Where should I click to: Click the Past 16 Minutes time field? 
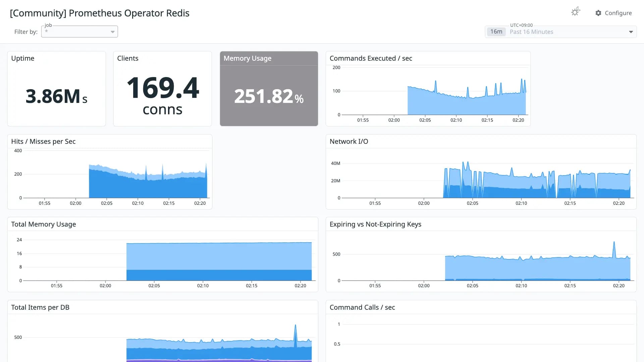click(x=561, y=32)
